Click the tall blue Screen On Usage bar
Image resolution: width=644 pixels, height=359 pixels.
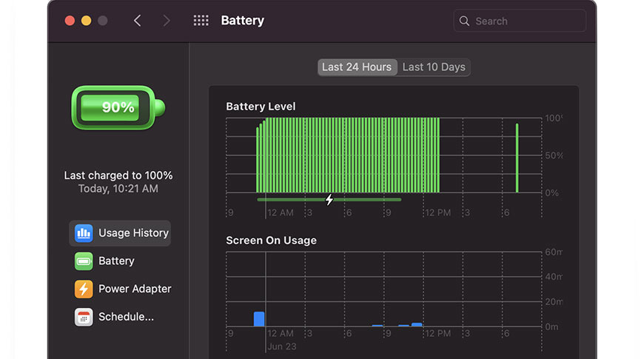[x=259, y=319]
